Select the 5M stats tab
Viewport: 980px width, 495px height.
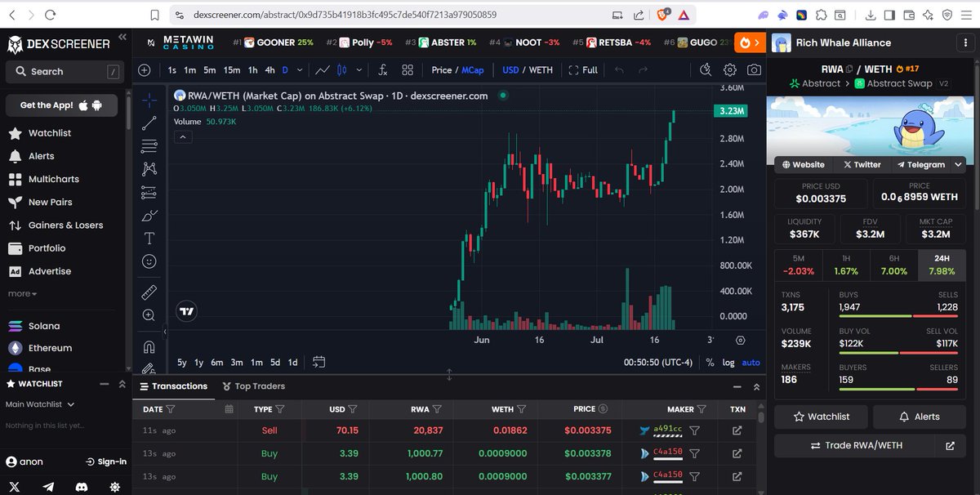point(798,265)
